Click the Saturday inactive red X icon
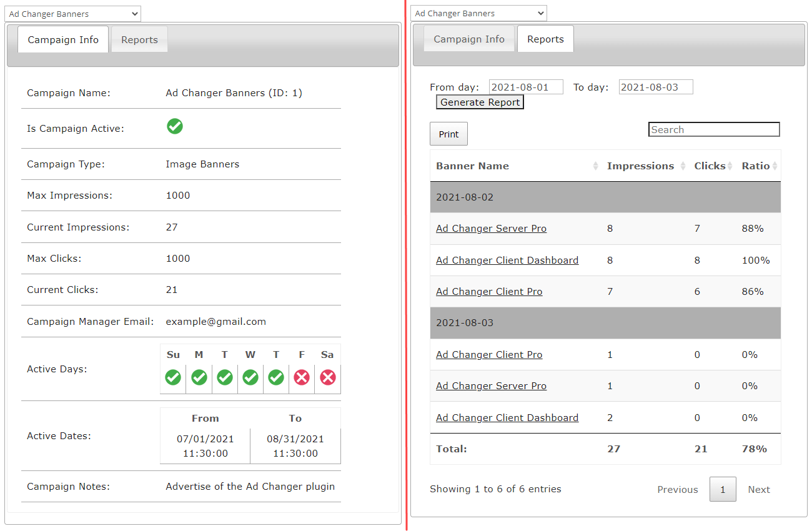Image resolution: width=812 pixels, height=531 pixels. [328, 377]
